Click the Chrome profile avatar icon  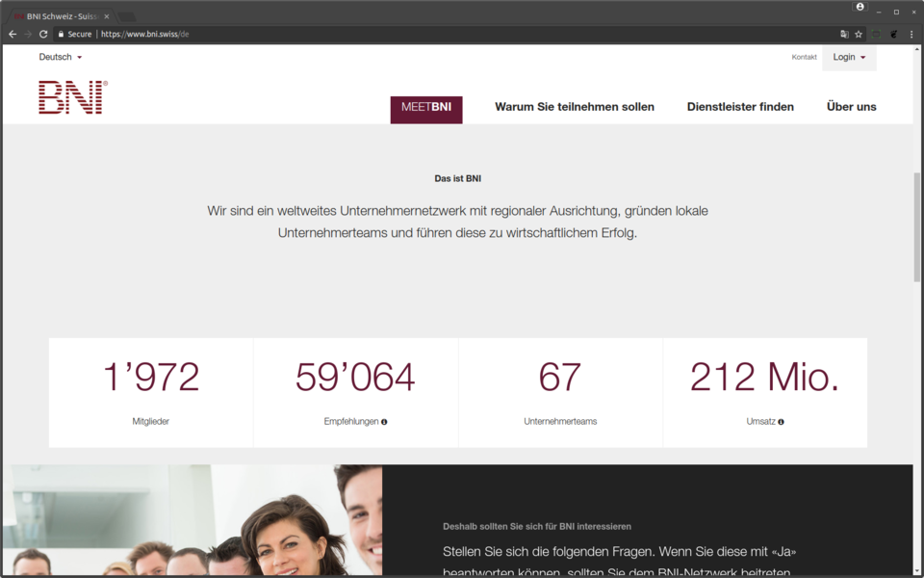(x=860, y=7)
